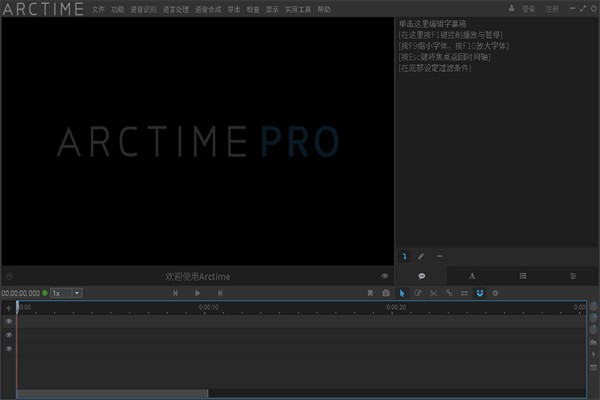The image size is (600, 400).
Task: Open the 文件 menu
Action: coord(98,10)
